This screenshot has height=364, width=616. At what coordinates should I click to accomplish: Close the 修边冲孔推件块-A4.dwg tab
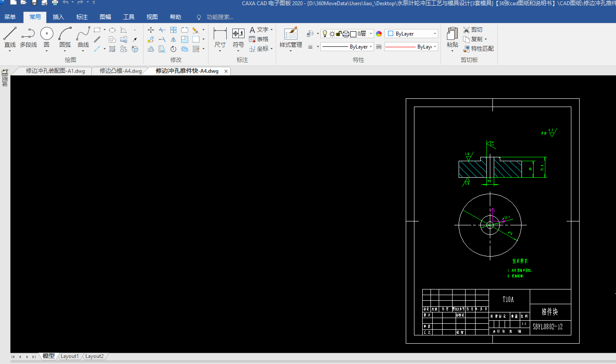click(x=226, y=71)
